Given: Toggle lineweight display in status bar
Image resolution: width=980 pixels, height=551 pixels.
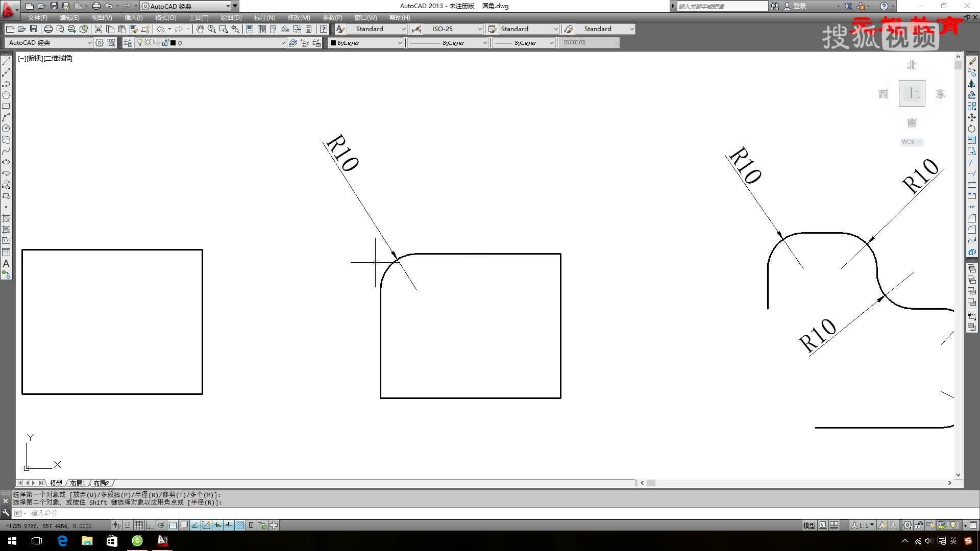Looking at the screenshot, I should click(x=229, y=525).
